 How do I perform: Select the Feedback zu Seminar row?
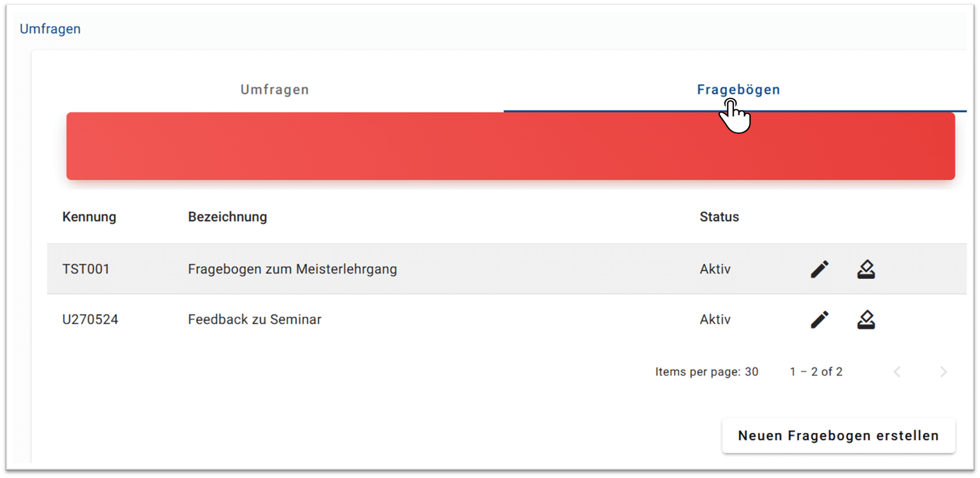click(x=360, y=319)
